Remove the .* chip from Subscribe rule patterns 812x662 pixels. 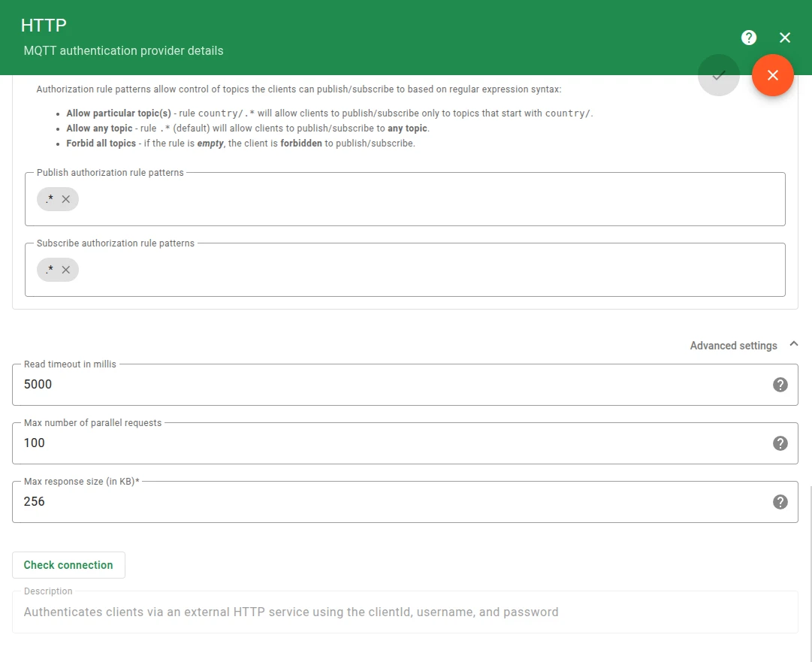point(66,270)
